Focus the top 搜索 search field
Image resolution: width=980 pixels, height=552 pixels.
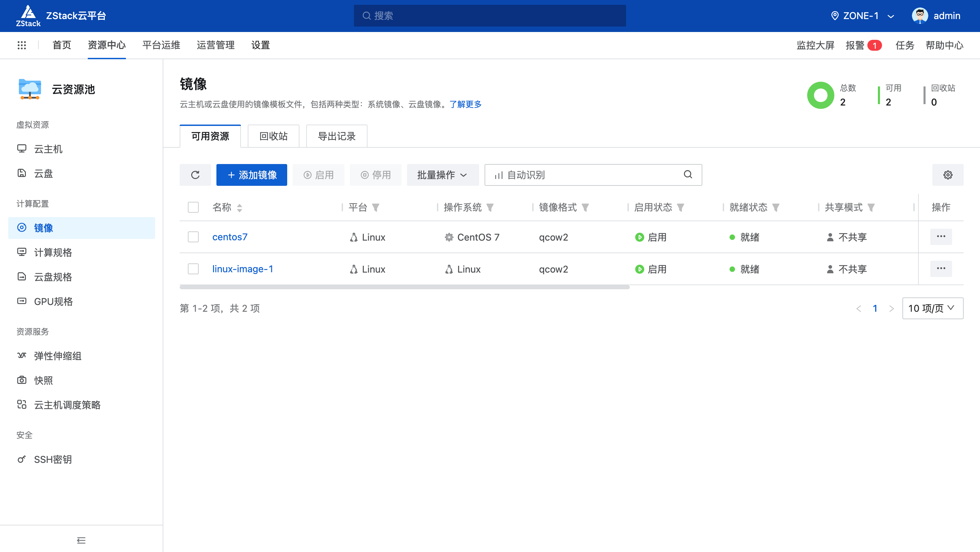(x=490, y=16)
